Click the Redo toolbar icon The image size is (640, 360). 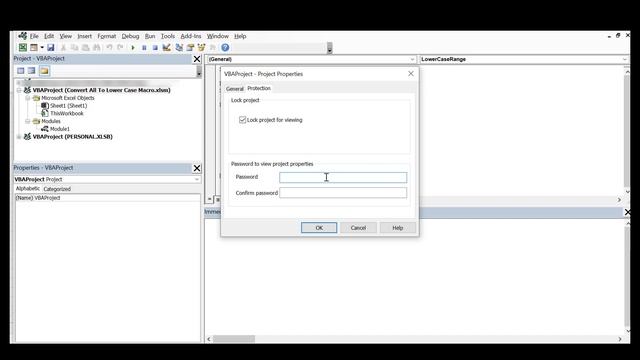point(120,48)
